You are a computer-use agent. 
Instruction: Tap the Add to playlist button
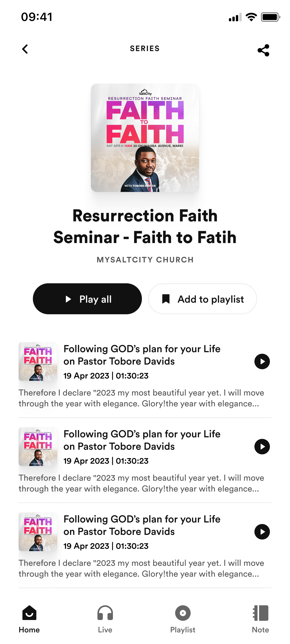pyautogui.click(x=202, y=299)
